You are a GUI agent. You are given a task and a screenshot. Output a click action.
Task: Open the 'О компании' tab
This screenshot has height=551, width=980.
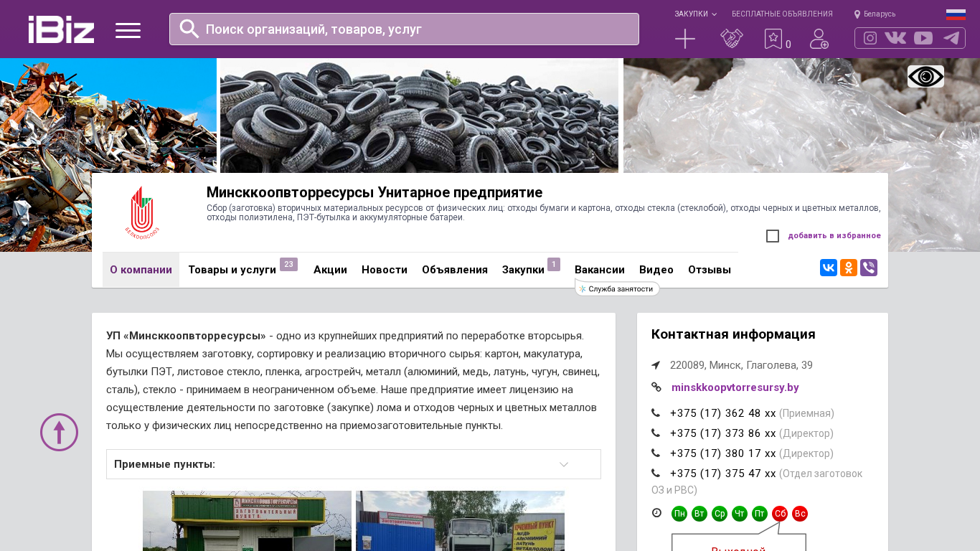tap(141, 270)
